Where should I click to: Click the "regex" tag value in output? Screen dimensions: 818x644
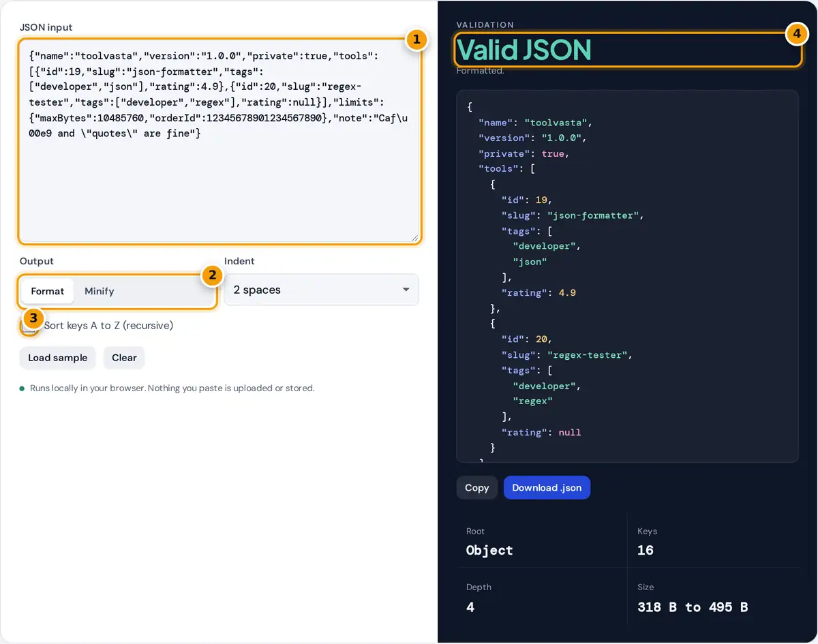[x=532, y=401]
